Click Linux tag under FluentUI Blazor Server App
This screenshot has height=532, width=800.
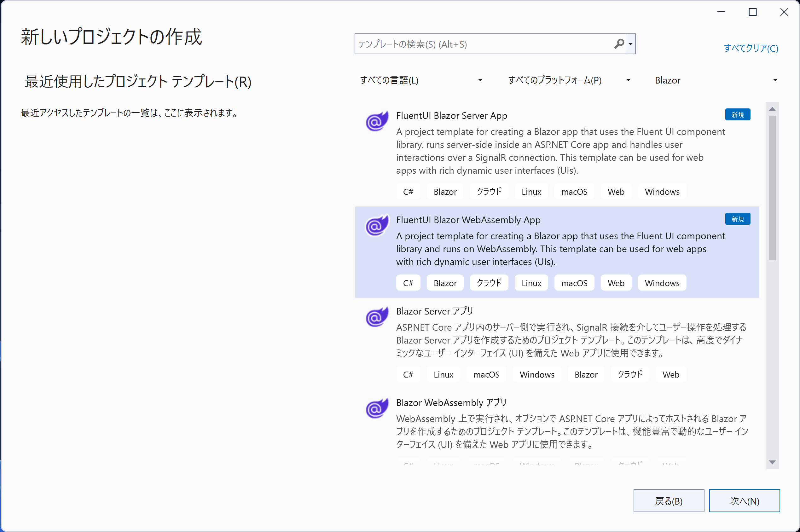coord(531,192)
